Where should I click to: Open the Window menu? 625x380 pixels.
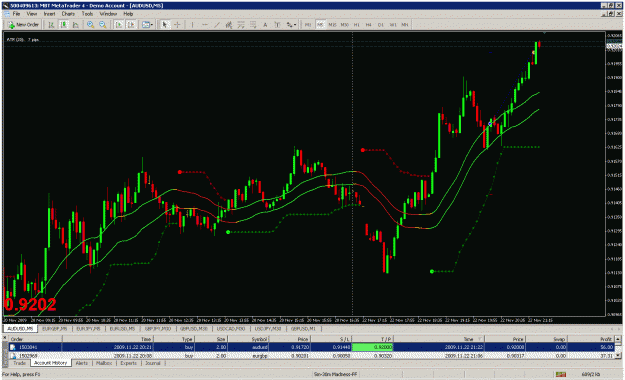108,14
